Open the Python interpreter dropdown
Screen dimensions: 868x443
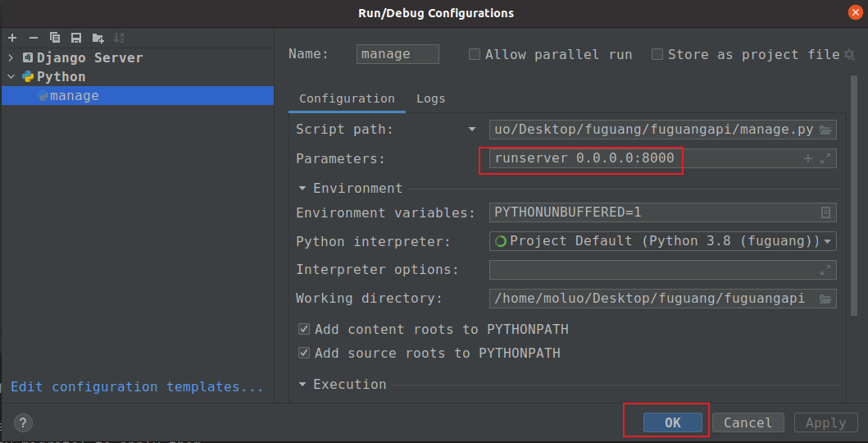pos(828,241)
